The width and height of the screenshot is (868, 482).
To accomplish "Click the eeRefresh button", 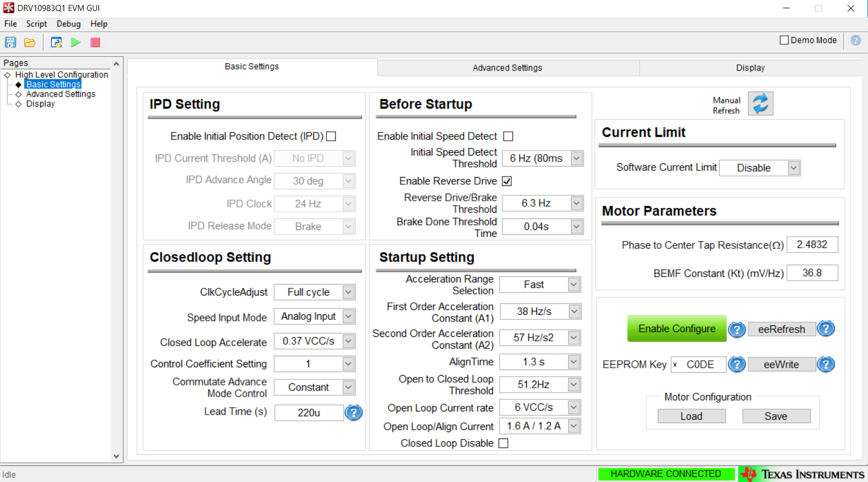I will pyautogui.click(x=781, y=330).
